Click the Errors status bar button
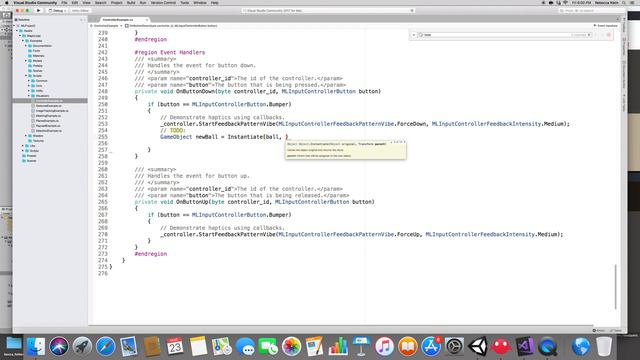The height and width of the screenshot is (360, 640). tap(599, 330)
